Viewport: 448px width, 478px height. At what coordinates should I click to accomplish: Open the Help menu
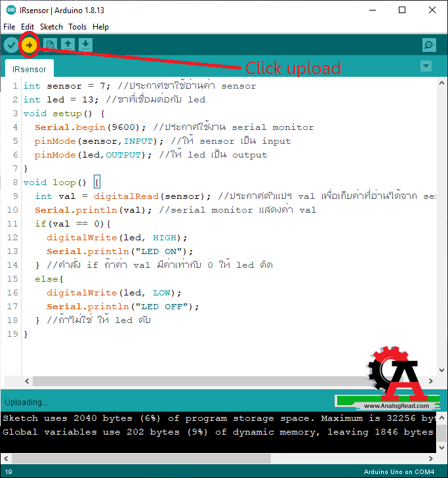click(x=100, y=27)
